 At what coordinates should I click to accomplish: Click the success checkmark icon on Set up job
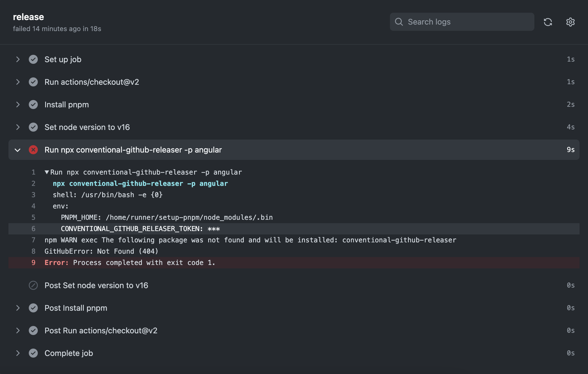(x=33, y=59)
